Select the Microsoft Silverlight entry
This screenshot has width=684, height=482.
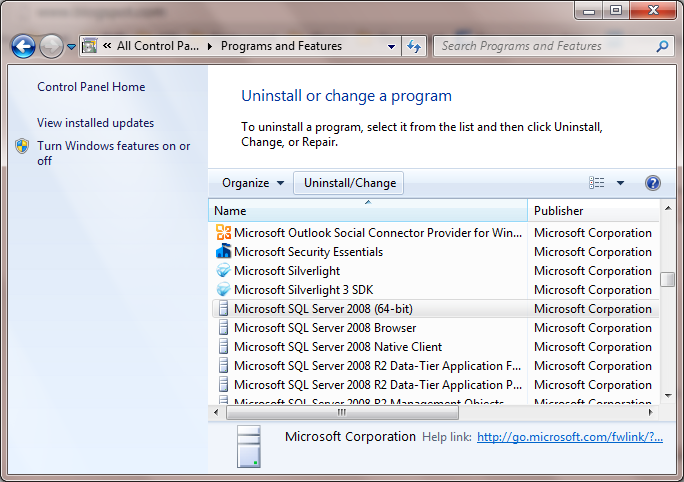435,271
